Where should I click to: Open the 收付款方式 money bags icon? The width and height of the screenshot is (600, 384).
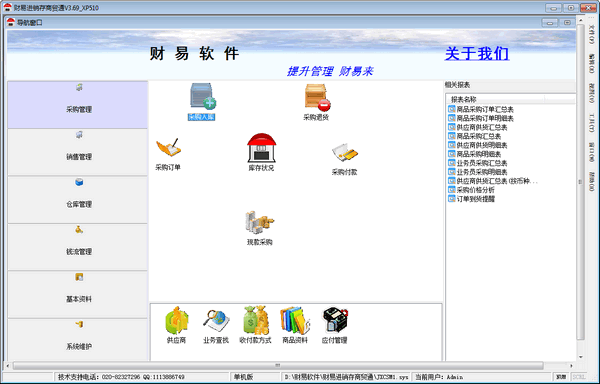(x=255, y=320)
